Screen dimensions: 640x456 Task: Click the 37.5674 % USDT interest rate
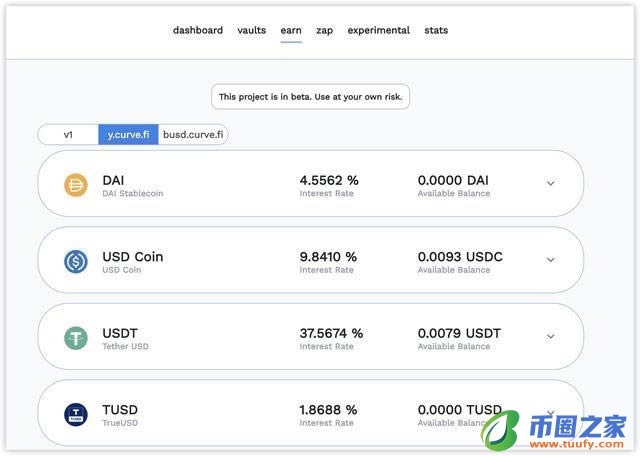click(331, 333)
